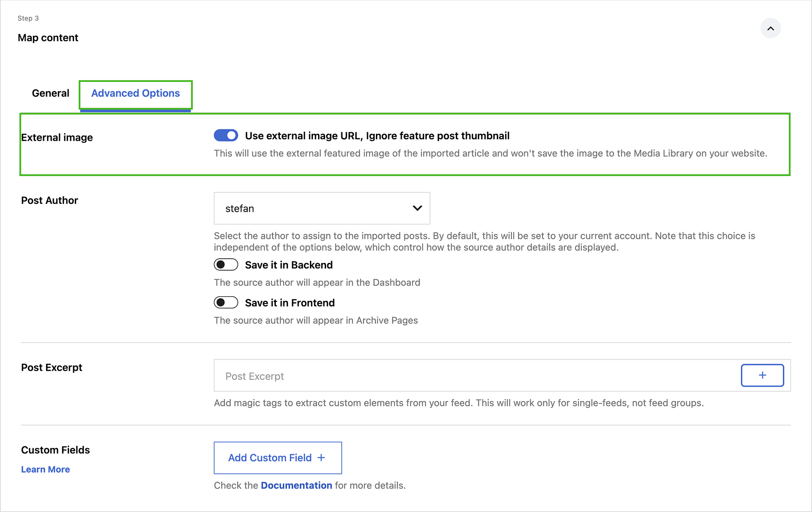Click the Map content section heading

pyautogui.click(x=48, y=38)
